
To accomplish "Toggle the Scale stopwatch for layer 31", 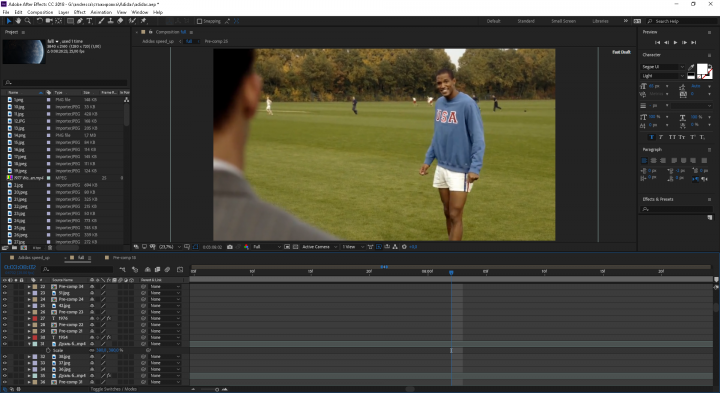I will 48,350.
